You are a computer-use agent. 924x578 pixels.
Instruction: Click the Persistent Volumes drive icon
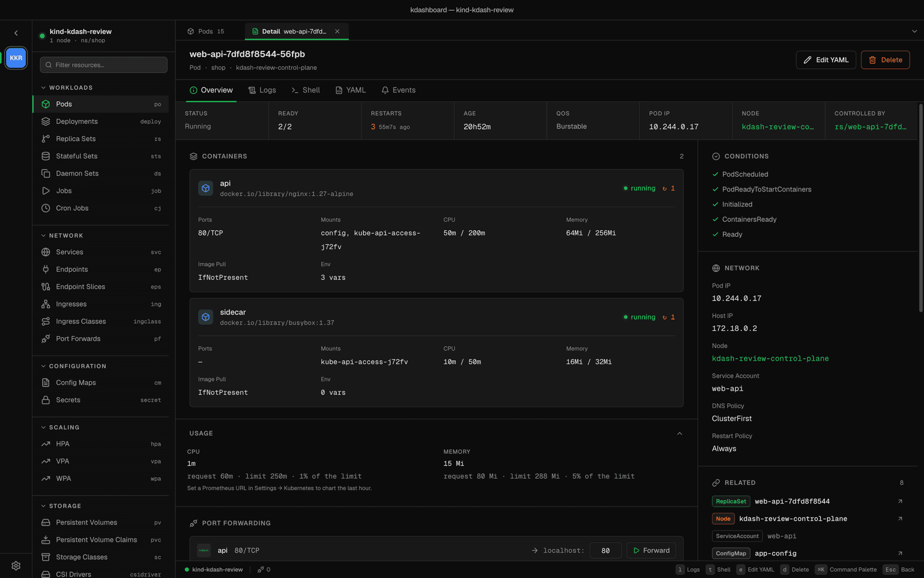46,523
